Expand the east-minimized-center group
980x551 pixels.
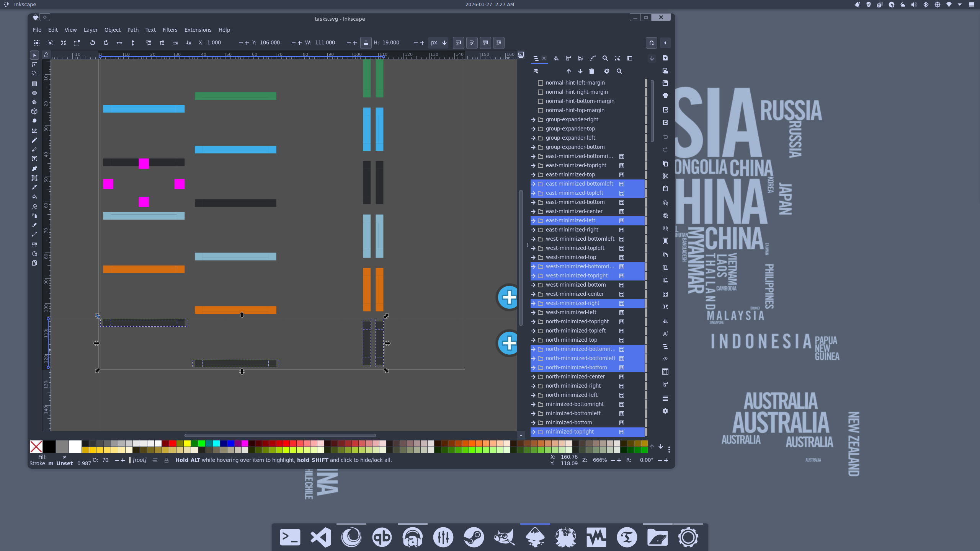pos(533,211)
